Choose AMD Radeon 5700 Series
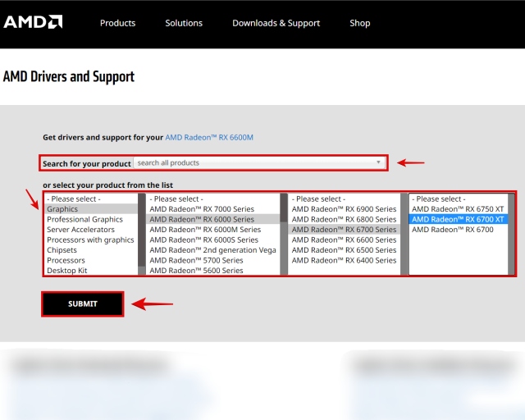Viewport: 525px width, 420px height. (x=213, y=260)
